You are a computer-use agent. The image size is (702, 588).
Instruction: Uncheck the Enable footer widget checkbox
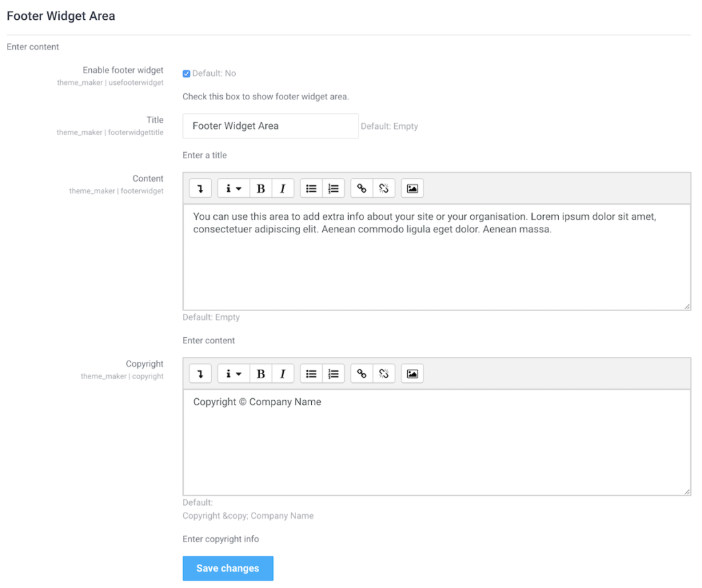pos(186,73)
